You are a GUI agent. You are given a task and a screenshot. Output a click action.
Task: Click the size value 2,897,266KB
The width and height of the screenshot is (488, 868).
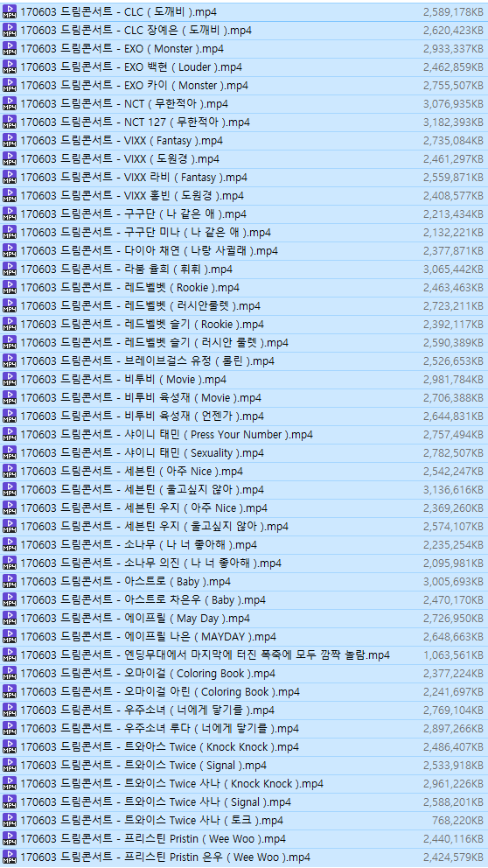[453, 728]
